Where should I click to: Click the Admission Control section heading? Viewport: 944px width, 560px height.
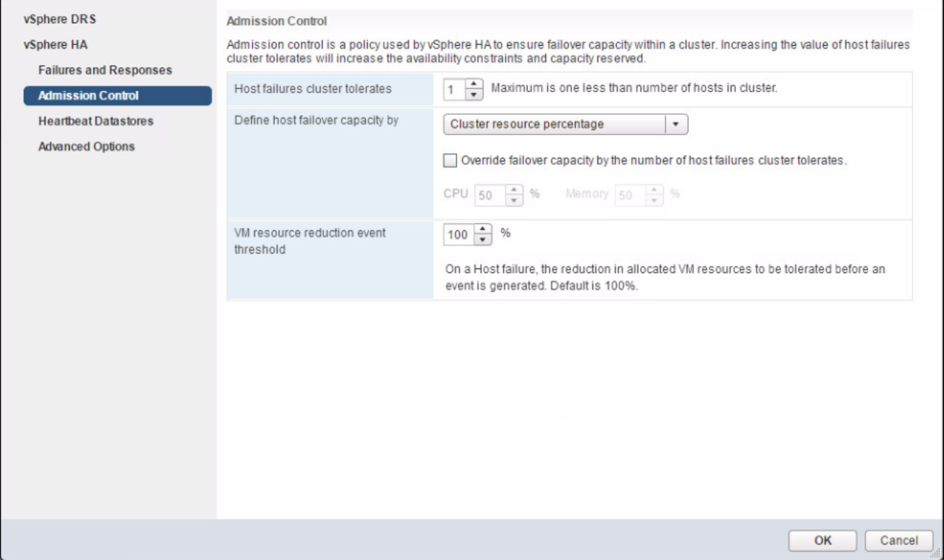pyautogui.click(x=277, y=21)
